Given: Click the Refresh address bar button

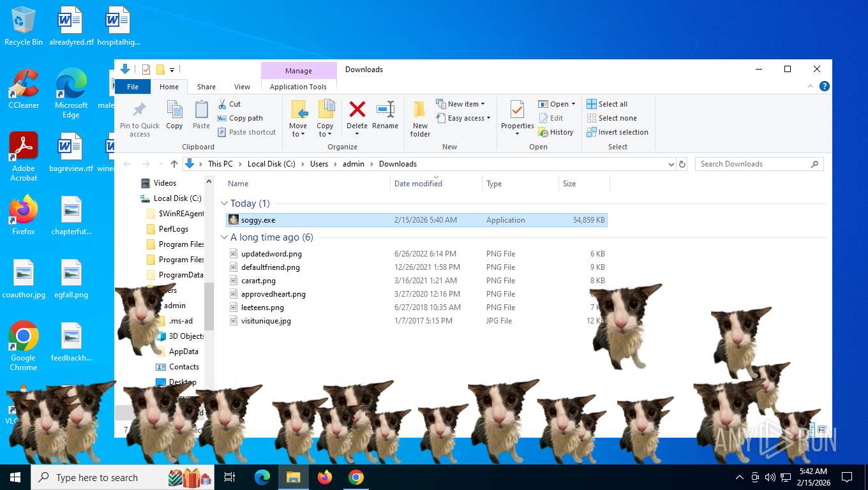Looking at the screenshot, I should 682,164.
